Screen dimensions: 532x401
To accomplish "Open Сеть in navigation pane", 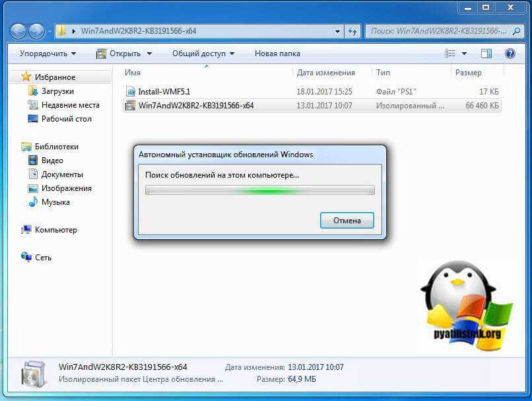I will [x=43, y=258].
